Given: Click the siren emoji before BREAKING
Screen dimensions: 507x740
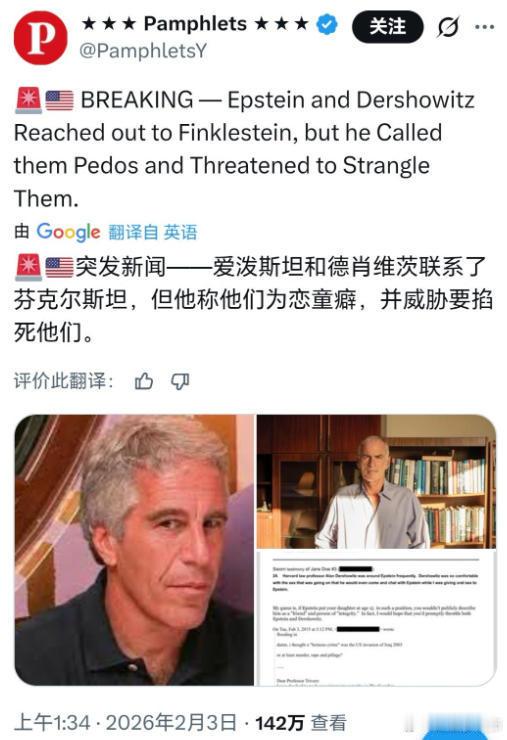Looking at the screenshot, I should tap(28, 101).
